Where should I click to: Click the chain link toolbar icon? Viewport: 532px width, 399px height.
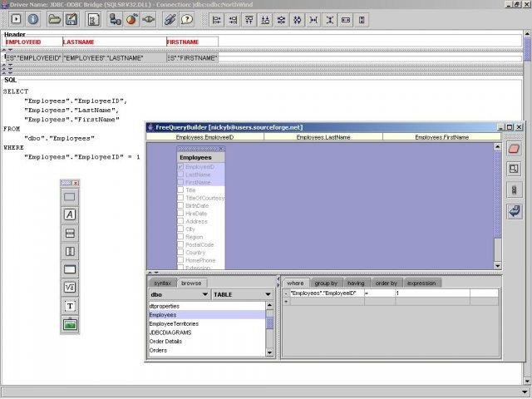click(x=170, y=19)
